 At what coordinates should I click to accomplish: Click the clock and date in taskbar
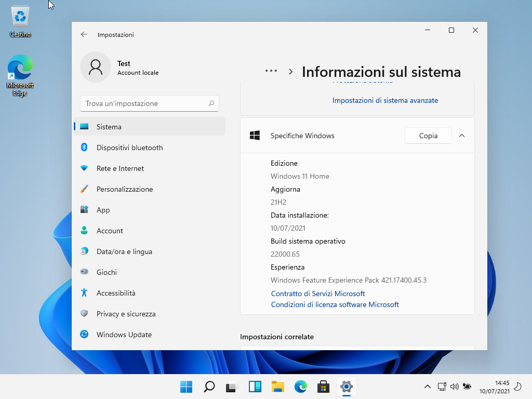click(x=495, y=387)
